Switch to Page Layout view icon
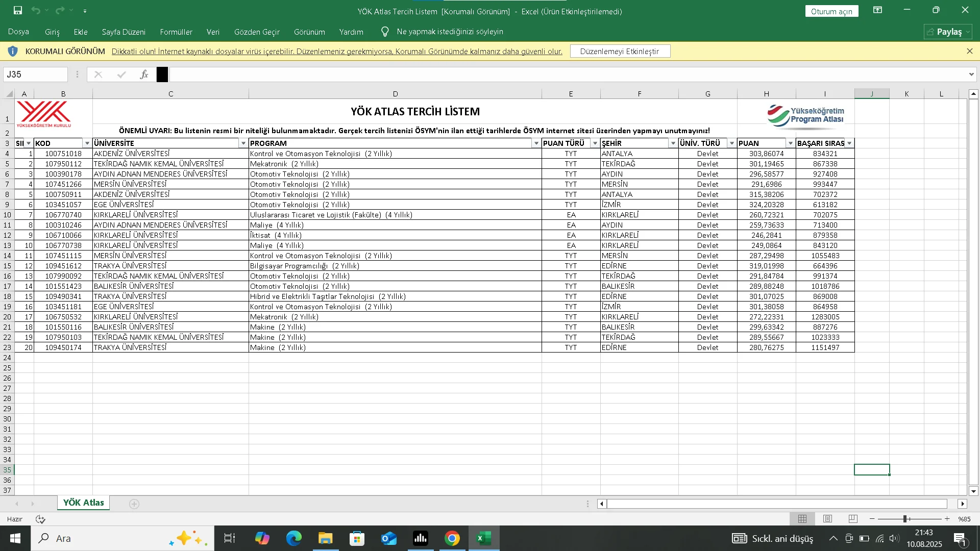Viewport: 980px width, 551px height. point(827,519)
